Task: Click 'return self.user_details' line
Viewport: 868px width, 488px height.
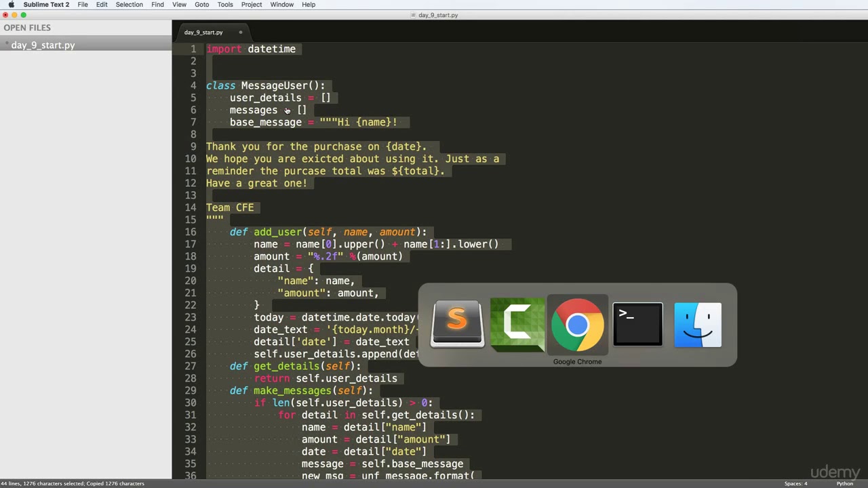Action: pyautogui.click(x=325, y=378)
